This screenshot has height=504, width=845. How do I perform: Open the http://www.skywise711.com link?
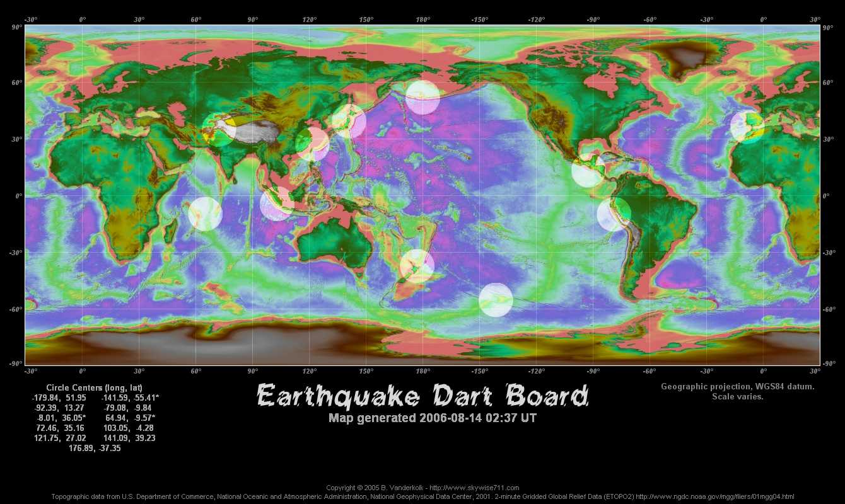(475, 488)
